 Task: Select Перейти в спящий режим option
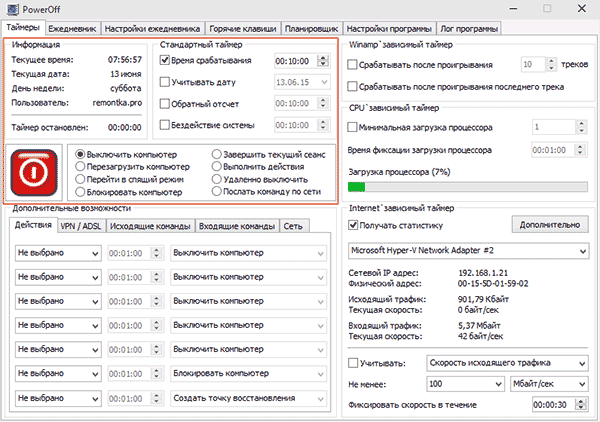click(x=81, y=179)
